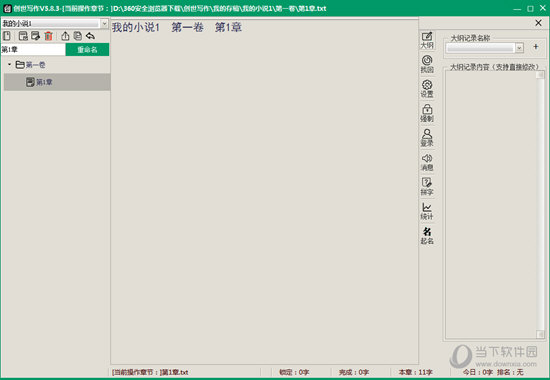Collapse the 第一卷 tree node
The height and width of the screenshot is (380, 550).
click(9, 65)
